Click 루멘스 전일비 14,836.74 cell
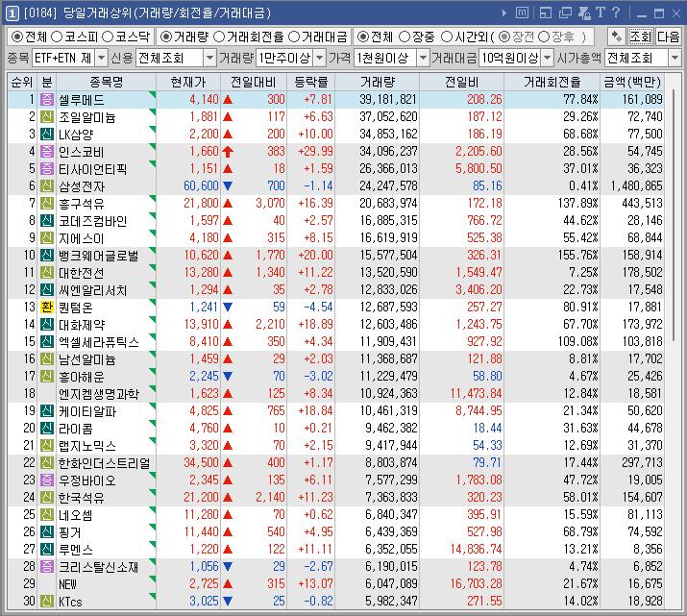687x616 pixels. 461,549
